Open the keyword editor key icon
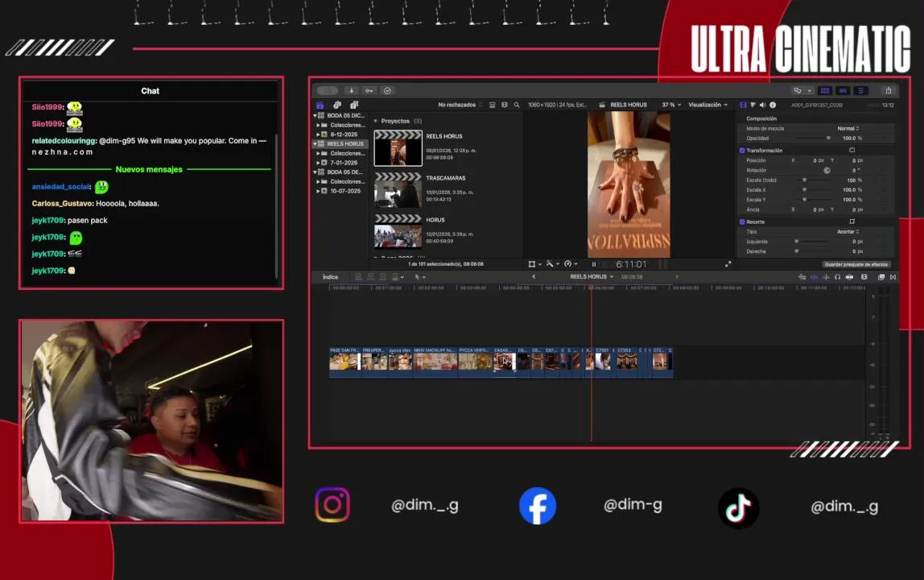This screenshot has height=580, width=924. 369,90
